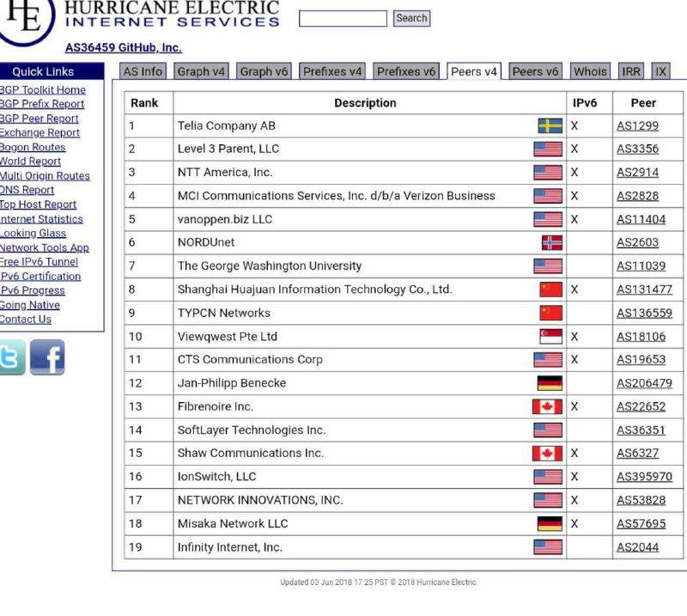
Task: Open IPv6 Certification link
Action: tap(40, 277)
